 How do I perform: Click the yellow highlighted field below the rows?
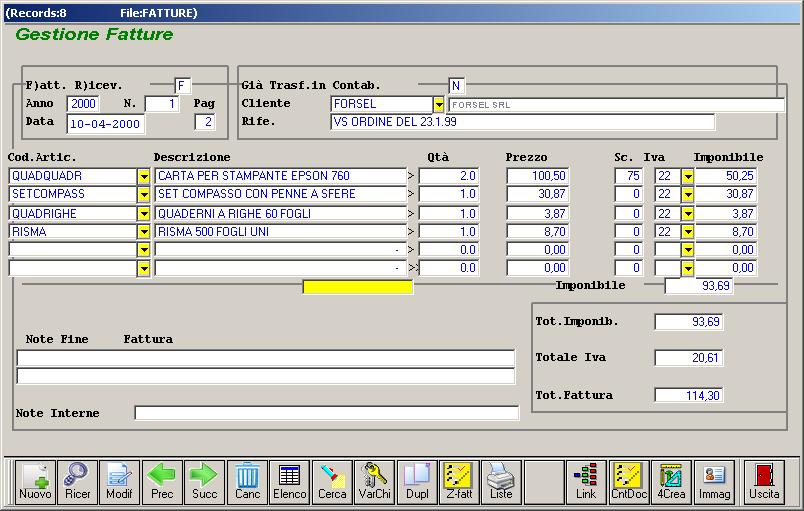pos(358,287)
